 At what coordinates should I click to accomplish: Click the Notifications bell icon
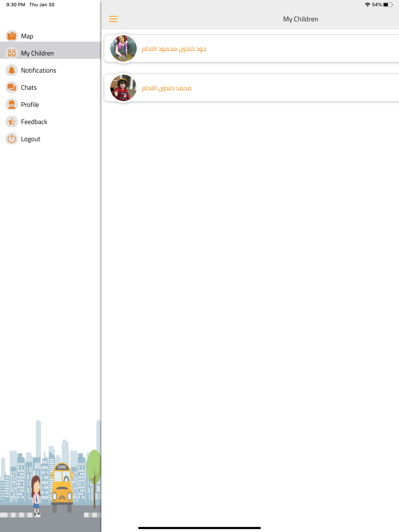(x=11, y=70)
